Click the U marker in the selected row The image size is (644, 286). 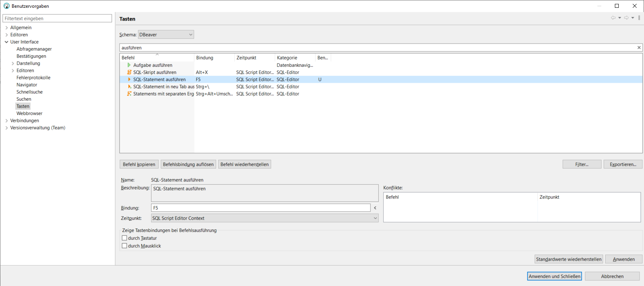(320, 79)
